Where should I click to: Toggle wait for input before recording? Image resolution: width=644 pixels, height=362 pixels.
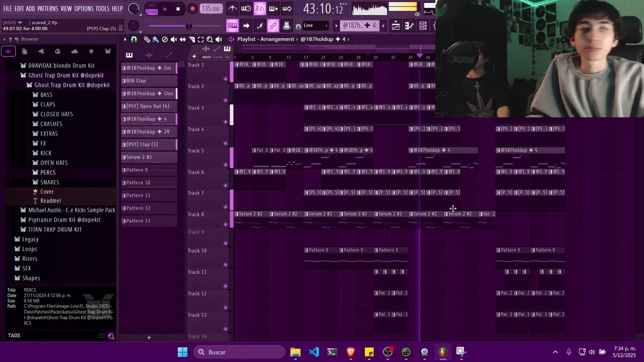click(x=246, y=9)
